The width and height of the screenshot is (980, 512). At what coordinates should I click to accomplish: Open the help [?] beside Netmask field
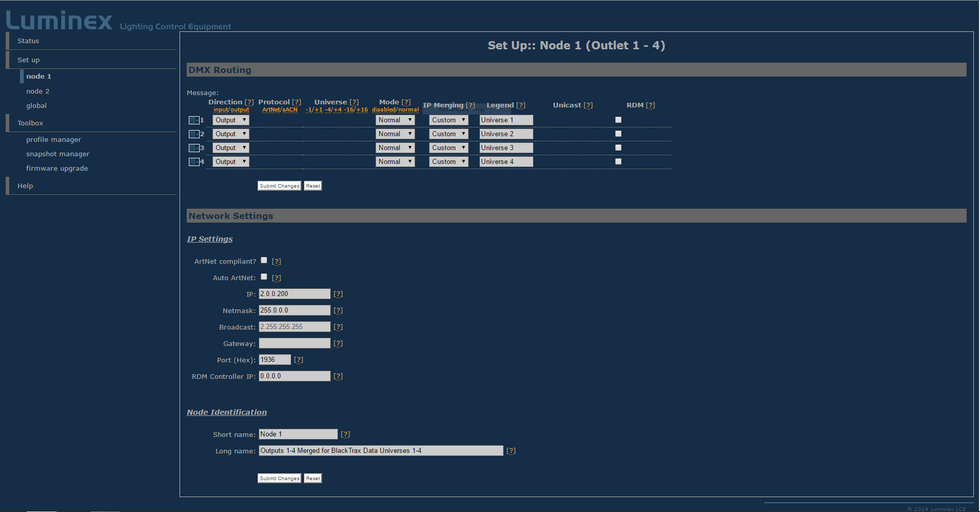tap(338, 310)
